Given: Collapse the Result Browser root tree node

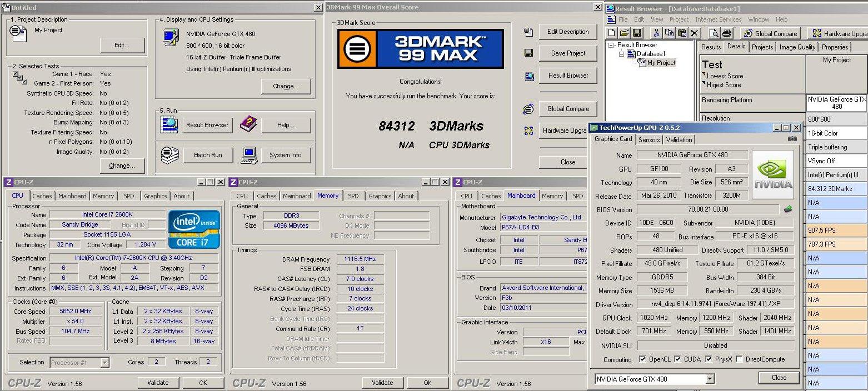Looking at the screenshot, I should click(x=612, y=45).
